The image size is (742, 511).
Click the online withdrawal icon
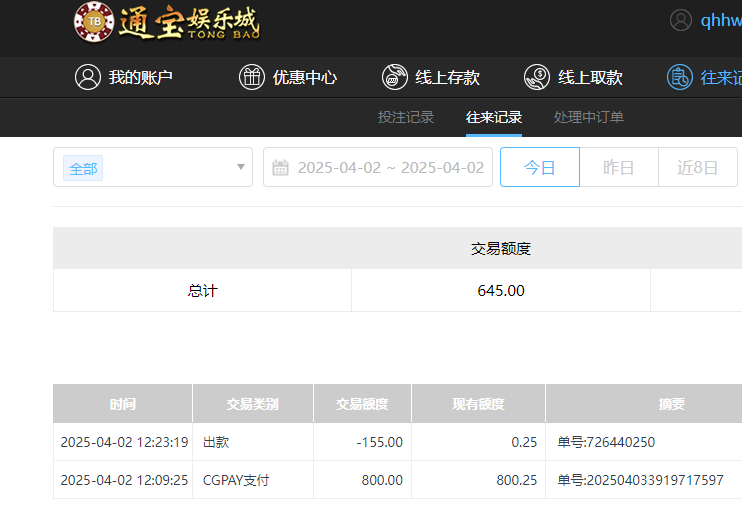[x=537, y=77]
